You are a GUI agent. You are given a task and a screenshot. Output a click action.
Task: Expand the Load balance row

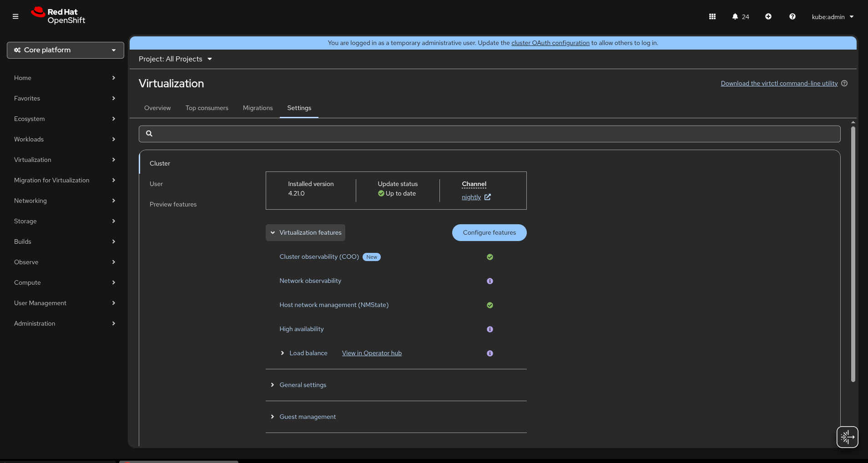[x=283, y=353]
